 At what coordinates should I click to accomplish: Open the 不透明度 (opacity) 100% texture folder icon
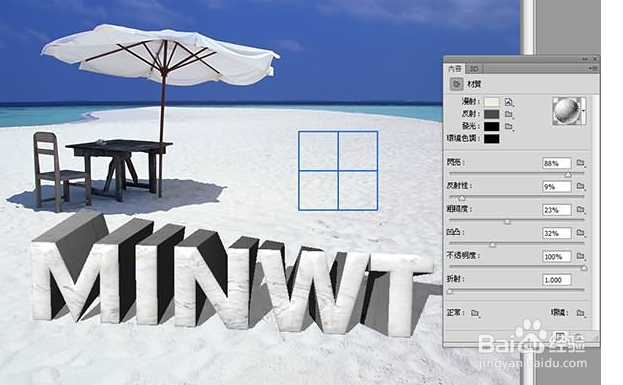click(580, 256)
